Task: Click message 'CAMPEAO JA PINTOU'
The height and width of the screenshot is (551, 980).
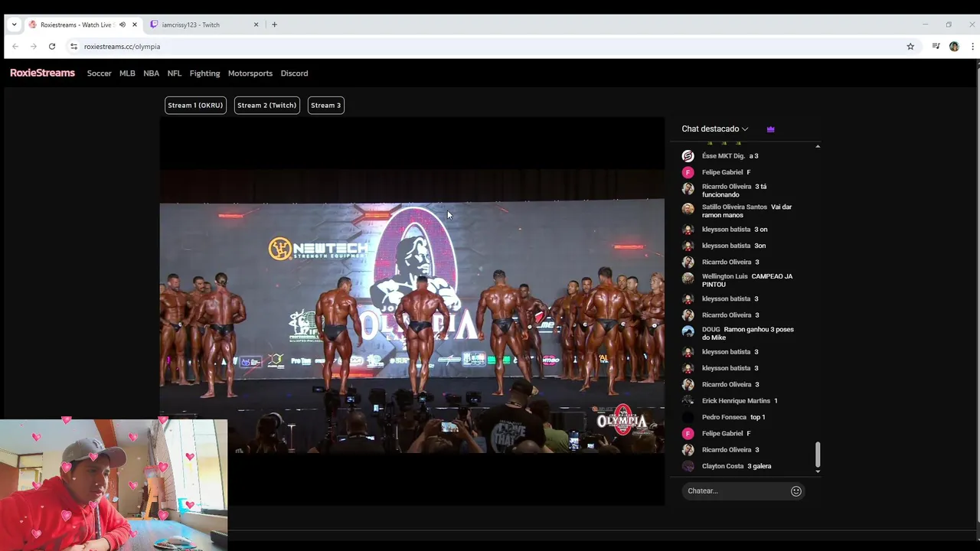Action: (747, 280)
